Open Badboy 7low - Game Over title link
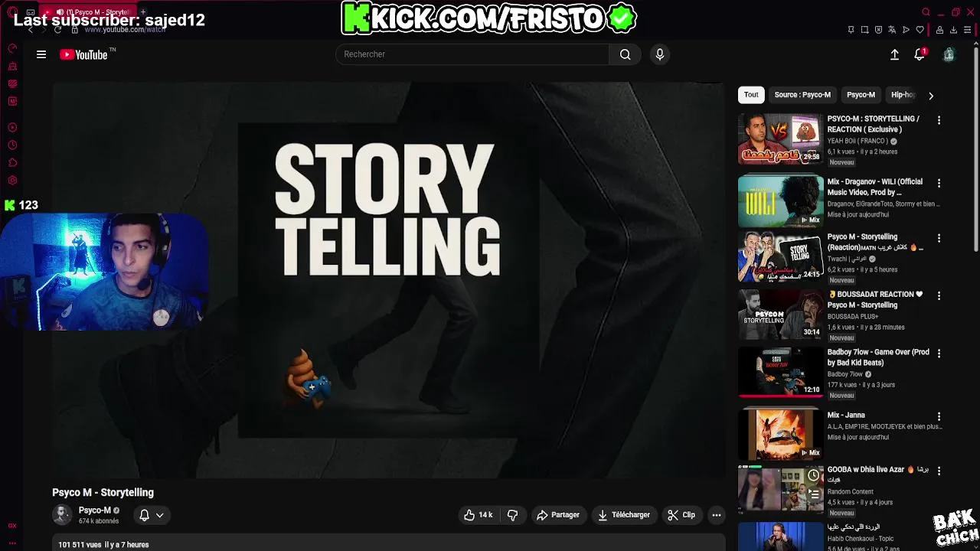Viewport: 980px width, 551px height. point(878,357)
